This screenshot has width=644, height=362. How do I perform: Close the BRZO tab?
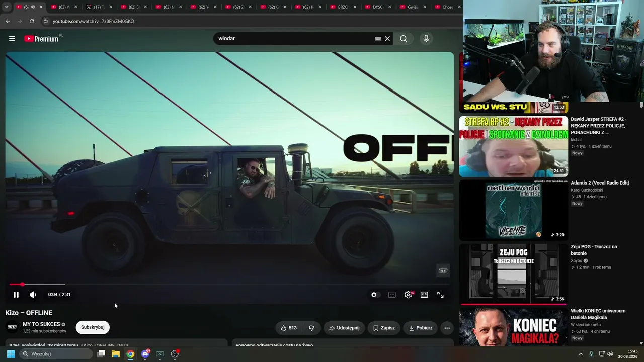coord(355,7)
